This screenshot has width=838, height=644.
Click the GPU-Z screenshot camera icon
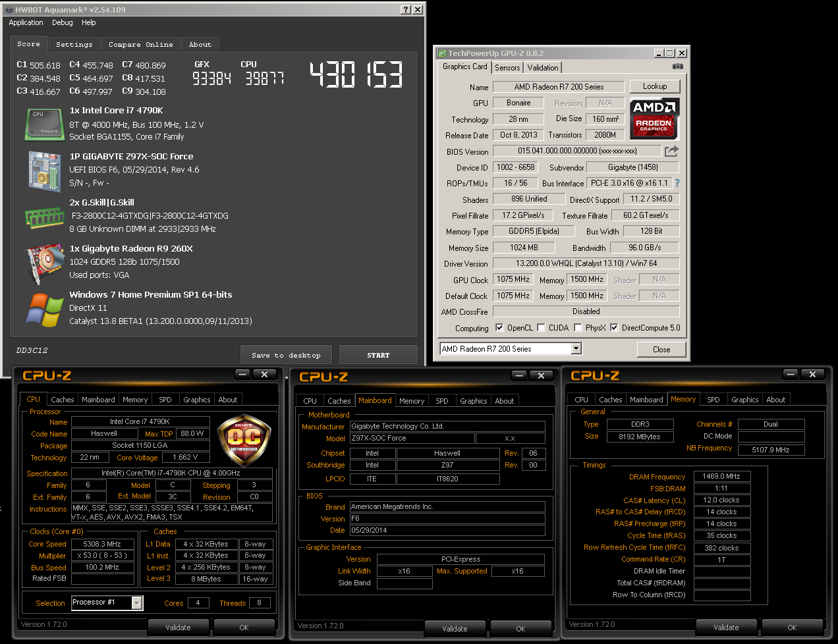(x=678, y=67)
